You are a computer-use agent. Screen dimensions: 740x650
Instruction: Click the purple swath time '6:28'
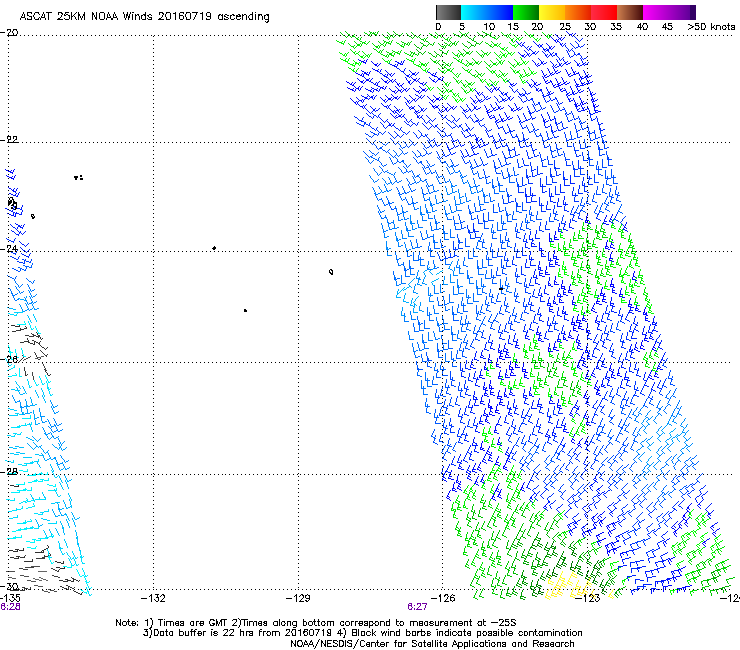10,607
